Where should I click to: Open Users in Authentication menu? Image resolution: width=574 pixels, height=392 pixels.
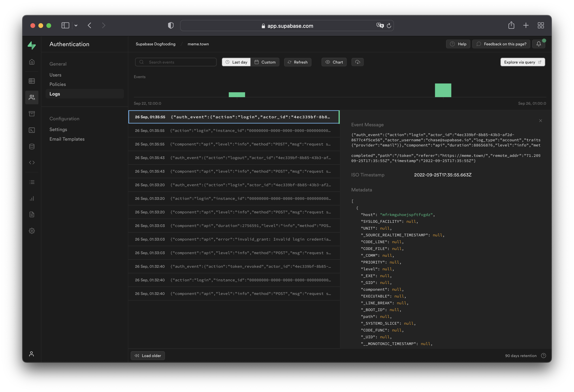coord(55,75)
